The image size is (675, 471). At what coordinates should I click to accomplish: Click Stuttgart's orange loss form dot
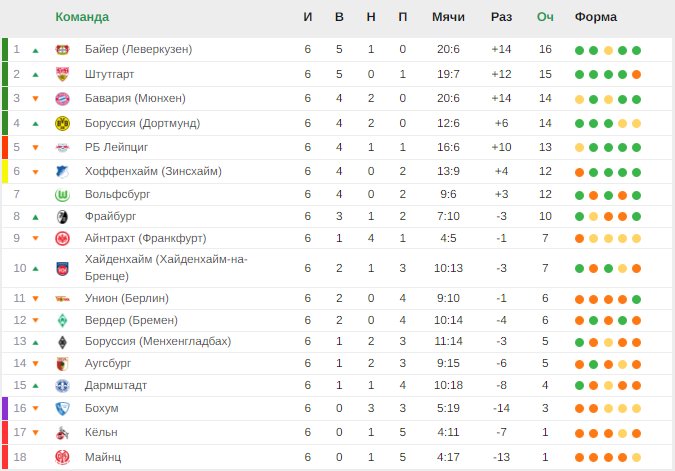pos(636,74)
